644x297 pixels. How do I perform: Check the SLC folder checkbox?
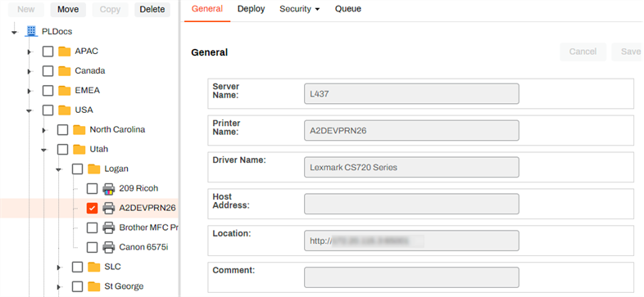point(77,267)
